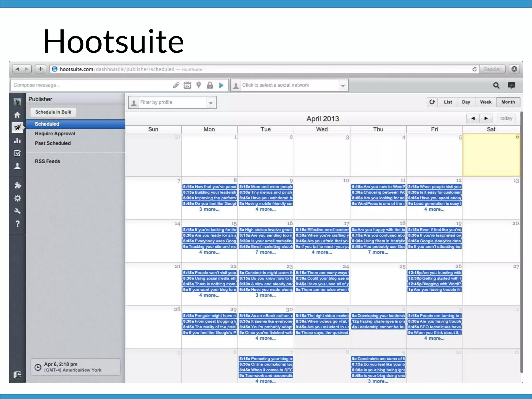Switch to Month view

point(508,102)
